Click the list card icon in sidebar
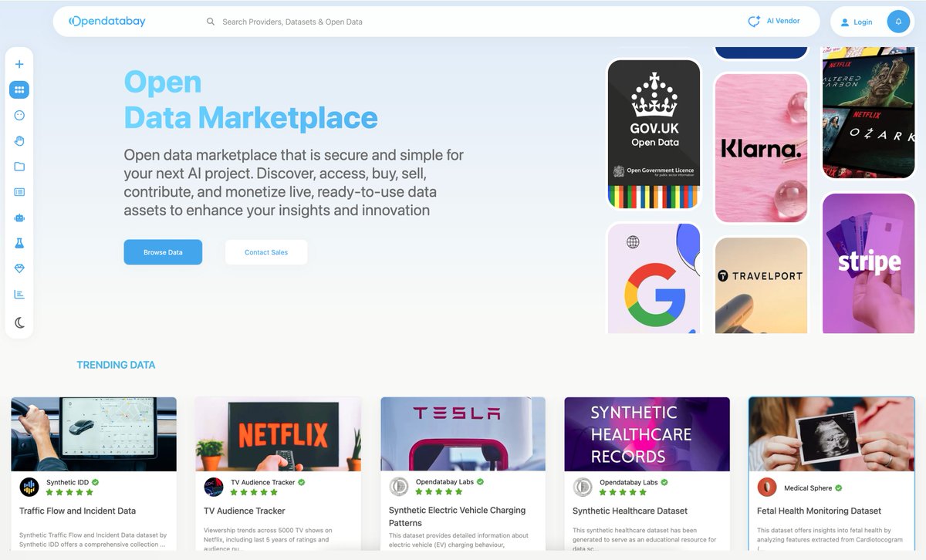Screen dimensions: 926x560 19,192
